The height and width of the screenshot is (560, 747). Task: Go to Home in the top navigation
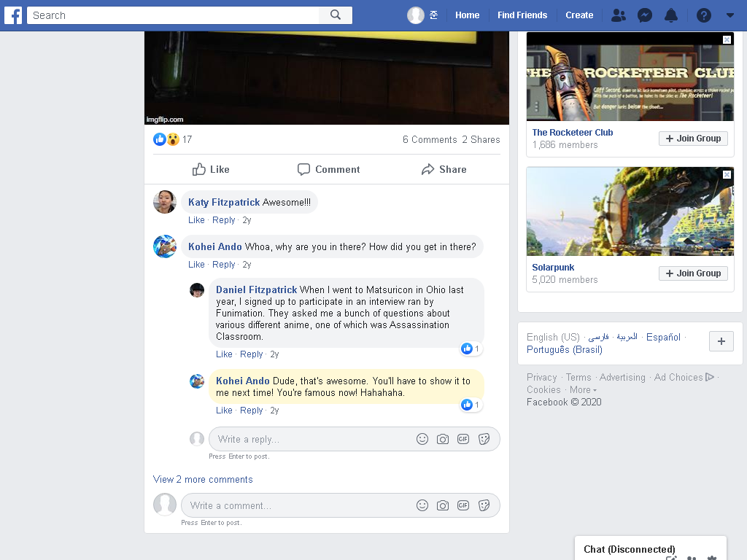pyautogui.click(x=467, y=15)
